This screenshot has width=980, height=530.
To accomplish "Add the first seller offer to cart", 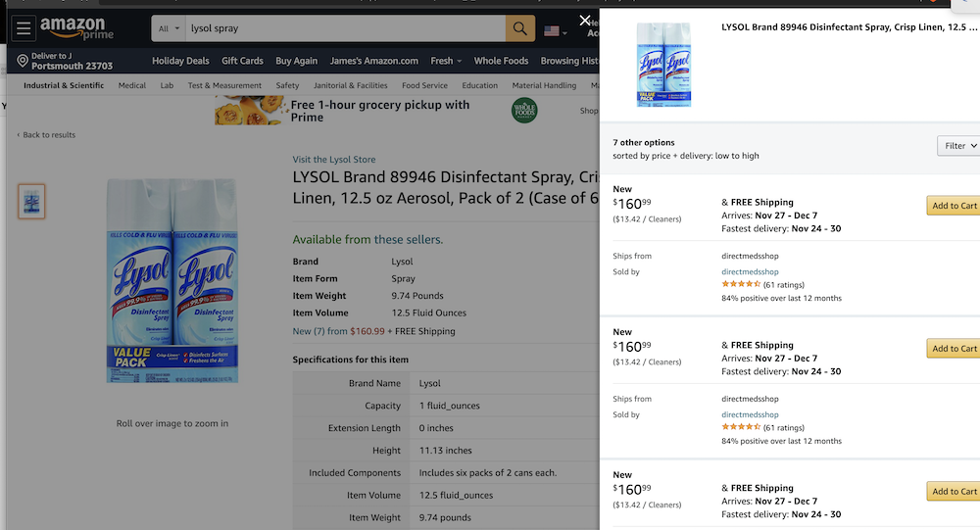I will [x=954, y=206].
